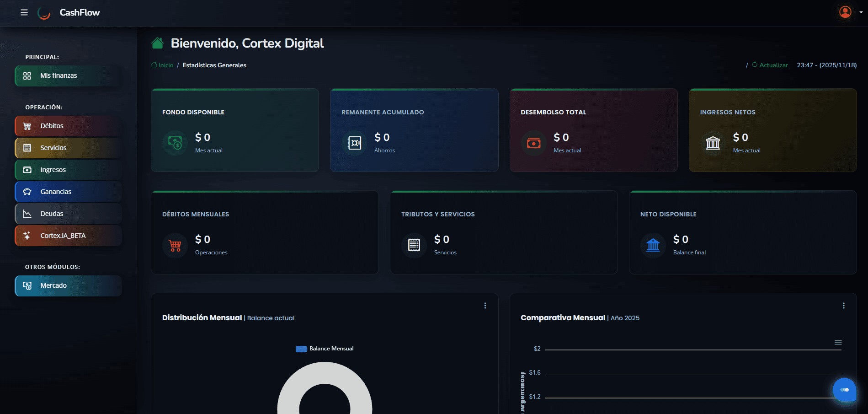The height and width of the screenshot is (414, 868).
Task: Toggle the Balance Mensual legend swatch
Action: click(301, 349)
